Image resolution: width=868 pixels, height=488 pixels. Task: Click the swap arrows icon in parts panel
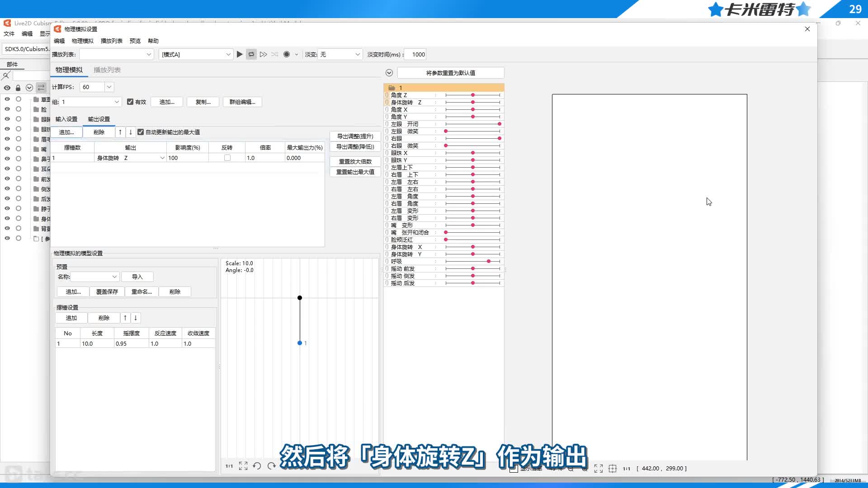tap(41, 88)
